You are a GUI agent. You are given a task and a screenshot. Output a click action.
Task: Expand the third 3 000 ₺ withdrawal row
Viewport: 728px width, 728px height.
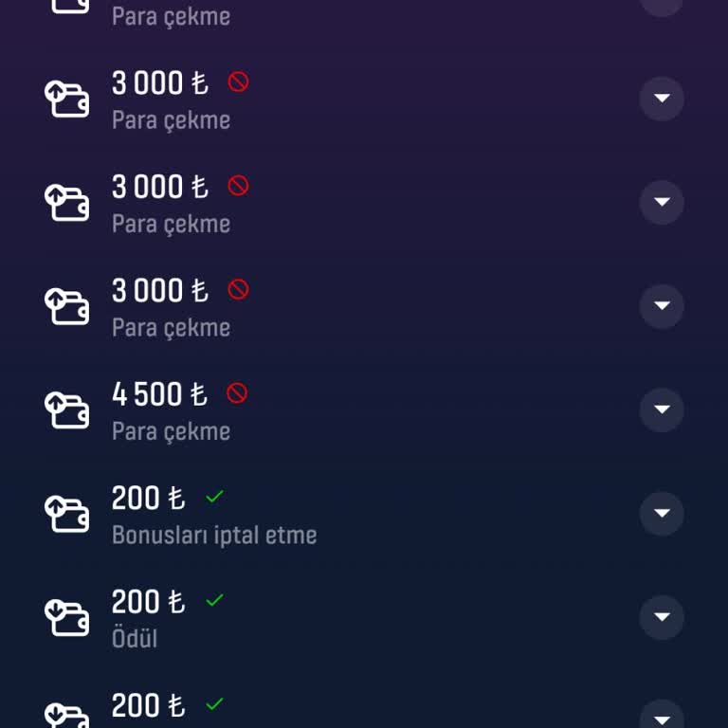click(x=662, y=305)
